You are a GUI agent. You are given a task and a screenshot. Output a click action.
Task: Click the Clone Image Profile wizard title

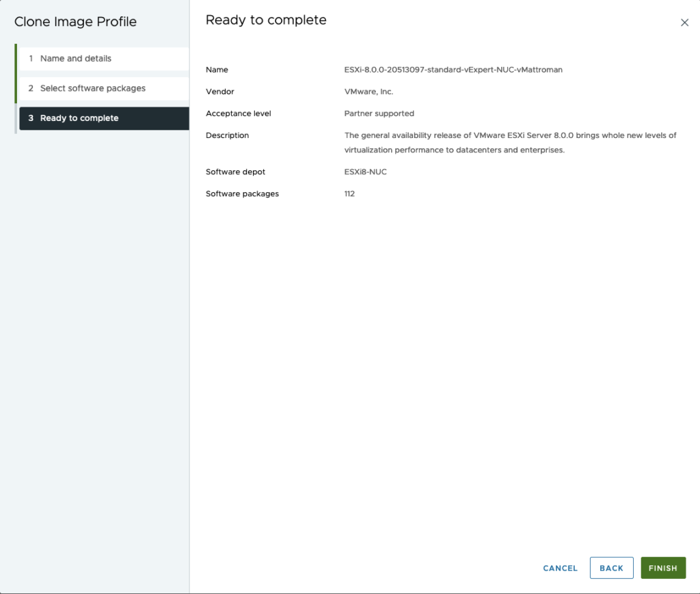75,22
